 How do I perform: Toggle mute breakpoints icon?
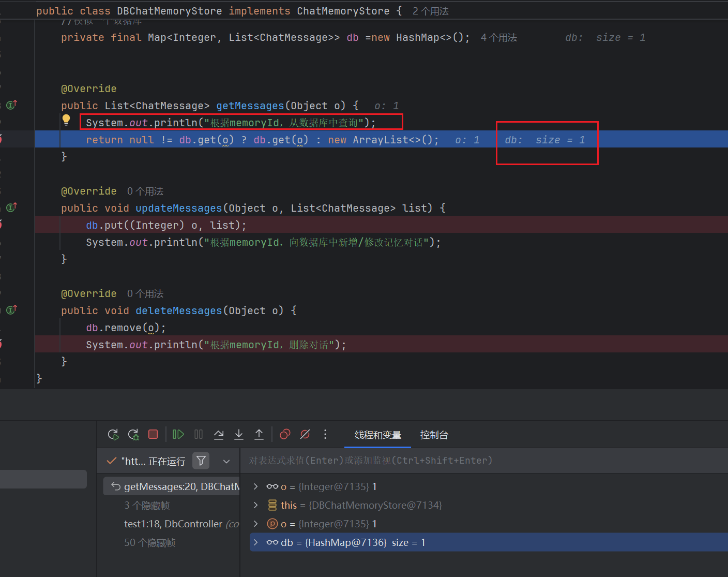[305, 434]
